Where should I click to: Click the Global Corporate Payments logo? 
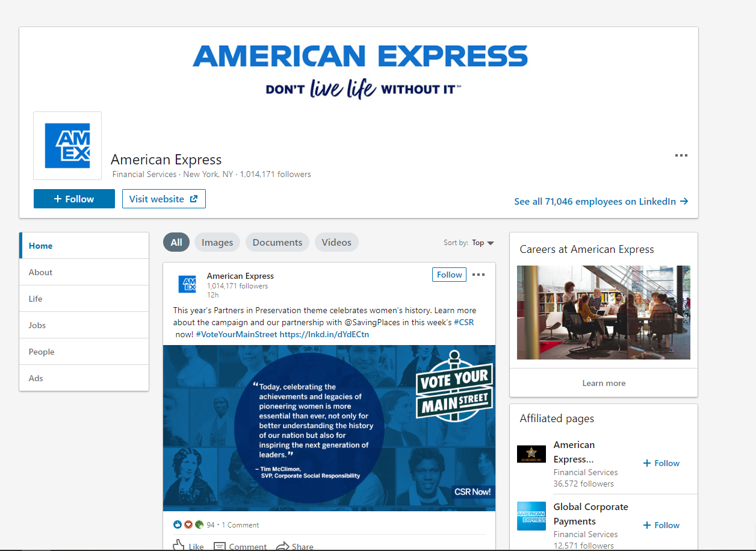click(531, 516)
